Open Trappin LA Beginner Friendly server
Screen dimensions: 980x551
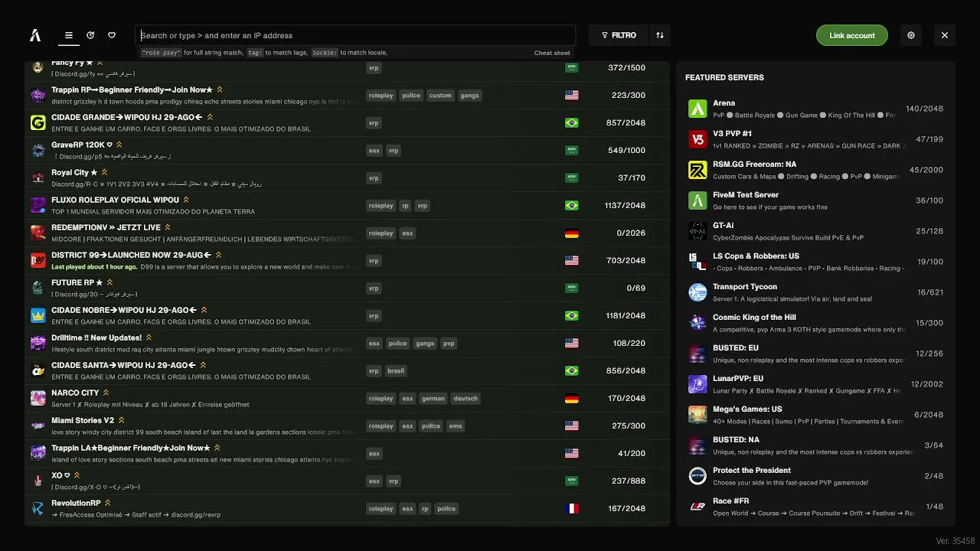pos(348,453)
